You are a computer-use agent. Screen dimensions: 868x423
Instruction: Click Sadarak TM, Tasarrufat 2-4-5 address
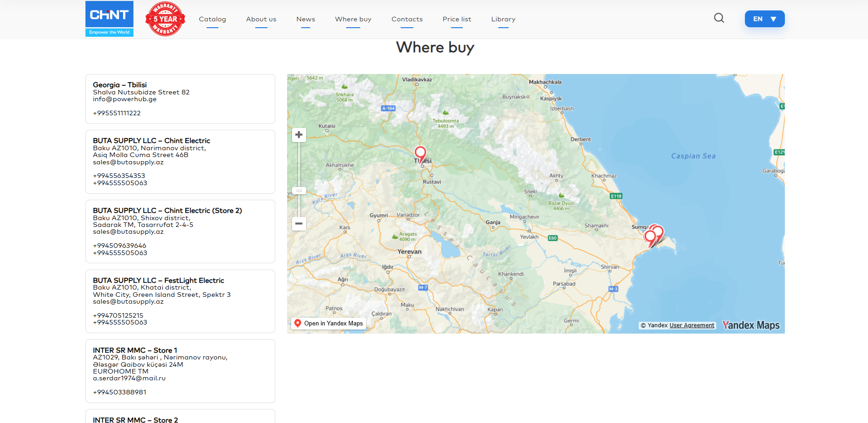143,225
